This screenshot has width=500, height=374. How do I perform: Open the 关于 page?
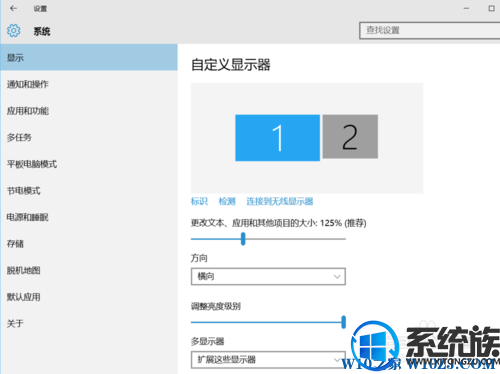(x=89, y=323)
